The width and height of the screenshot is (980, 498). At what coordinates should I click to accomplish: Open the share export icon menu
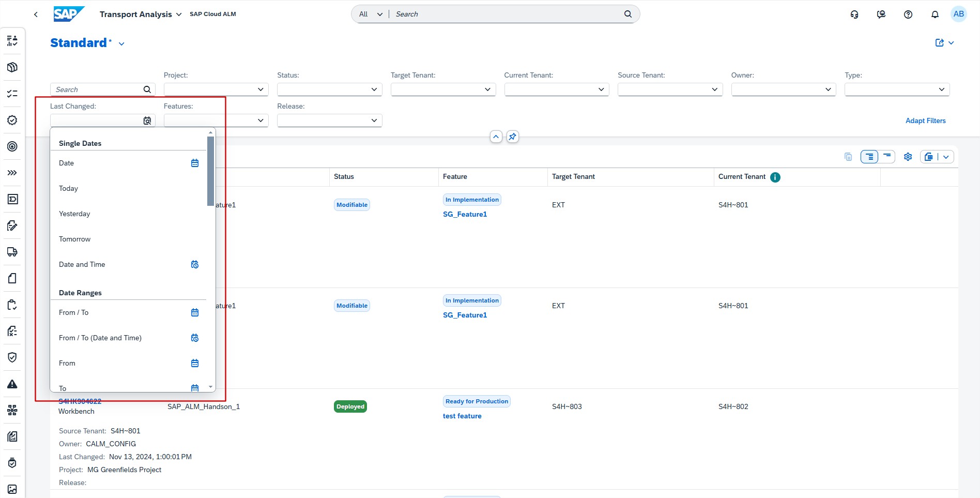[944, 43]
